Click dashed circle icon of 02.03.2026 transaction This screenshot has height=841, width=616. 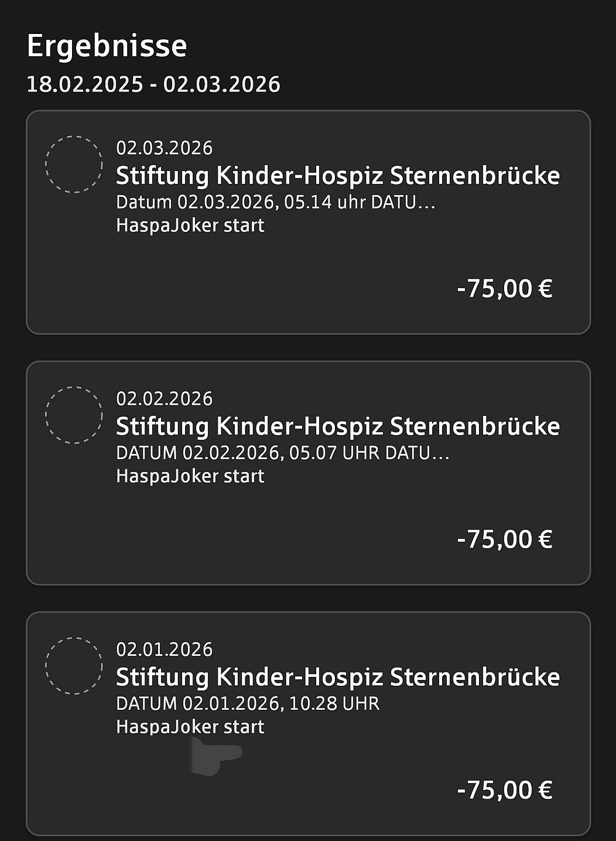[74, 165]
